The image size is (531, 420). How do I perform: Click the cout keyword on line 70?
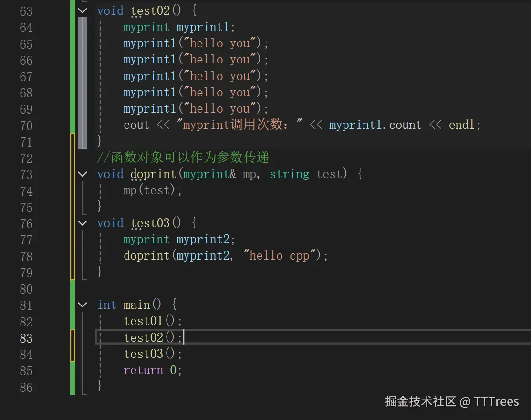(x=136, y=126)
